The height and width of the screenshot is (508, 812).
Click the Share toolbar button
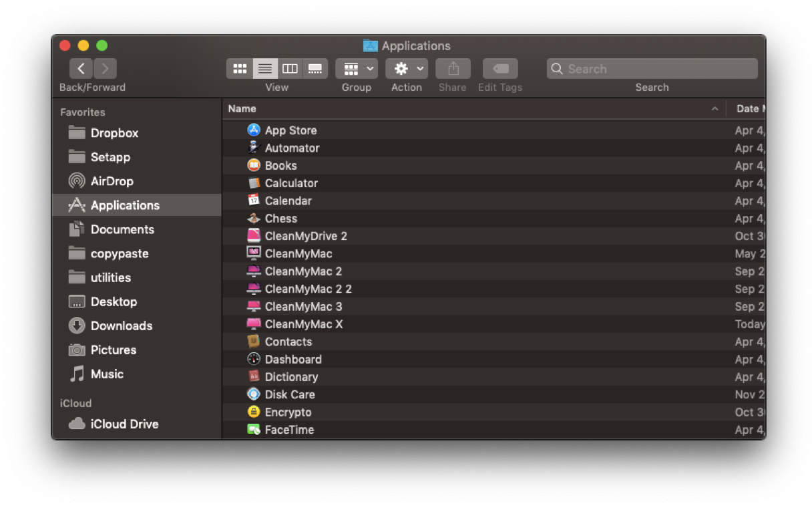pyautogui.click(x=453, y=69)
